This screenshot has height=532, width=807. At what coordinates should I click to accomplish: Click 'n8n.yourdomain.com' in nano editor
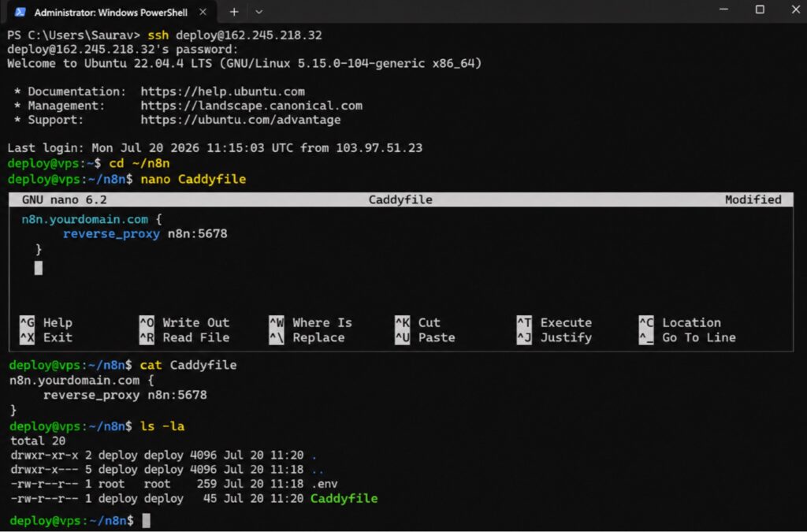85,220
